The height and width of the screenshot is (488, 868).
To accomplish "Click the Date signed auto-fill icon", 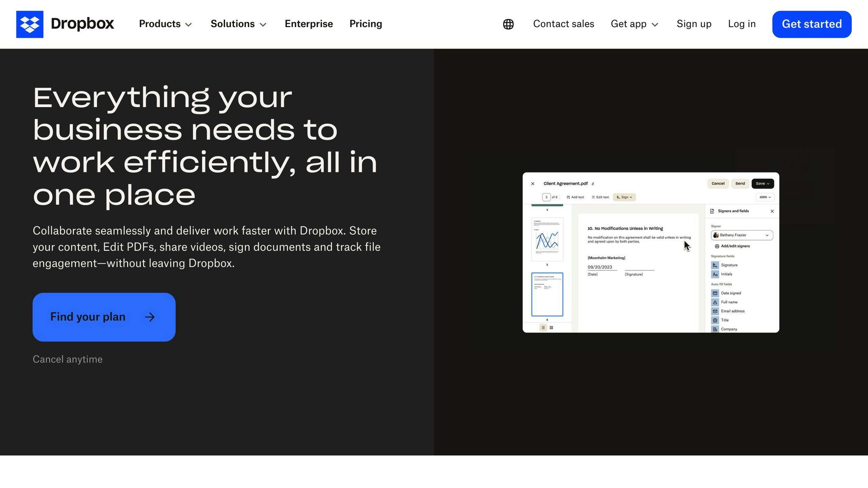I will point(715,293).
